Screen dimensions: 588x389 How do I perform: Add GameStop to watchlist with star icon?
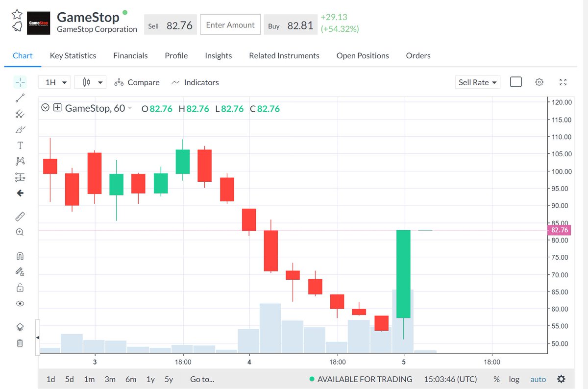(x=17, y=14)
